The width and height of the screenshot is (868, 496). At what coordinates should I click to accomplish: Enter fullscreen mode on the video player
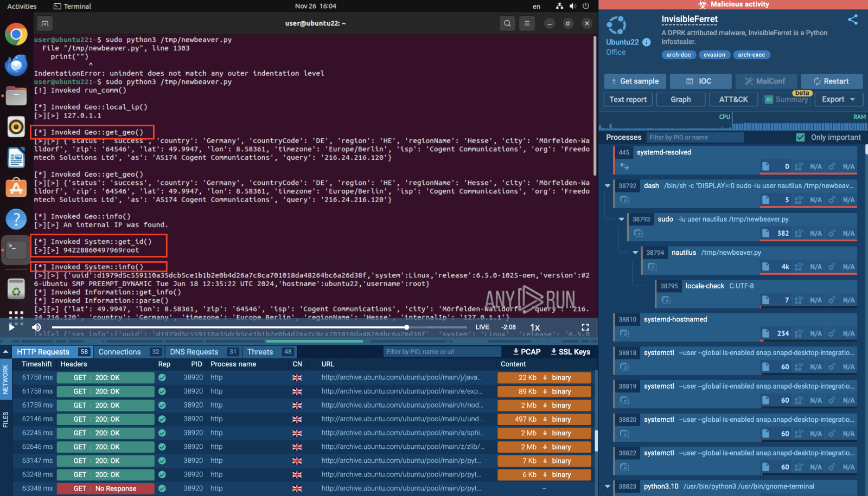(585, 327)
